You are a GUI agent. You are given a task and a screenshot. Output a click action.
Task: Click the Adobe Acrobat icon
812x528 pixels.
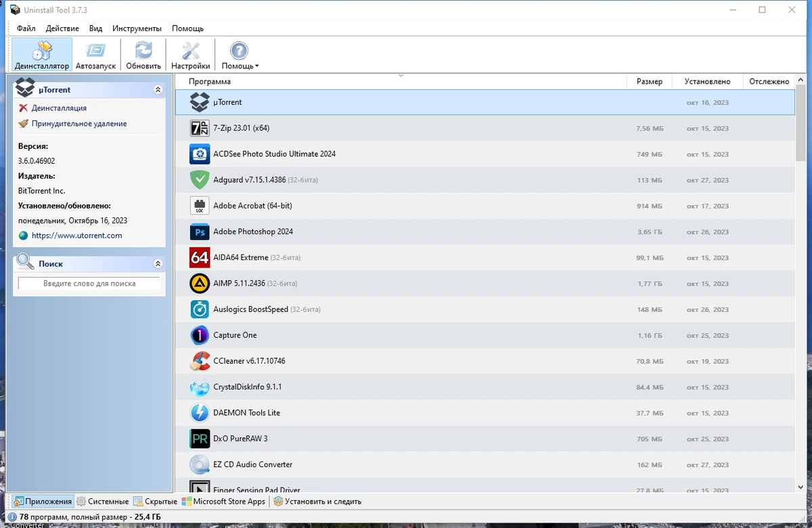click(x=200, y=206)
